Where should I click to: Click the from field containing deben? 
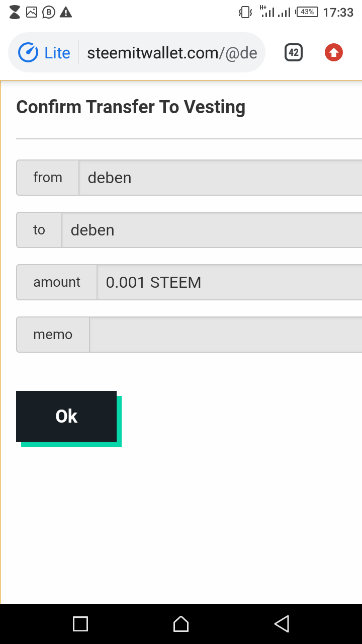[220, 178]
